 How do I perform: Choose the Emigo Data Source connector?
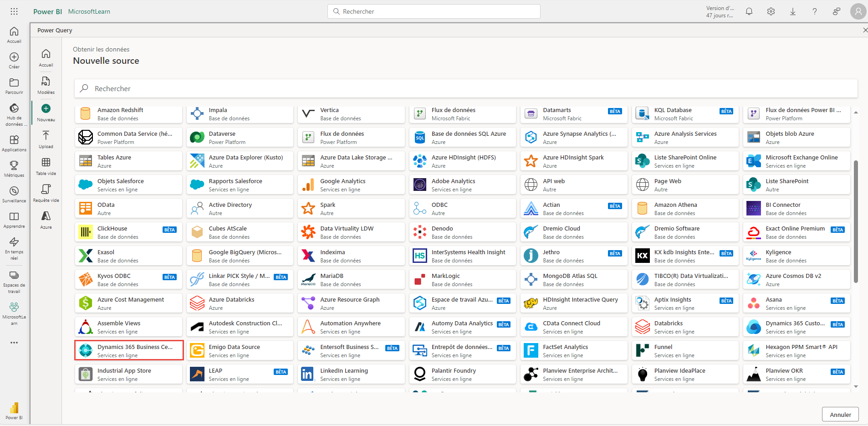click(x=240, y=350)
